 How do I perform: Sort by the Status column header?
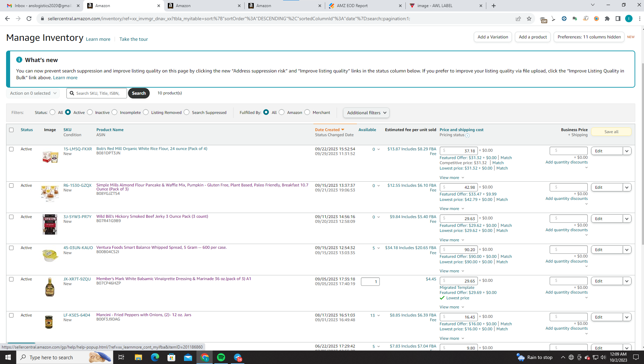click(x=27, y=130)
